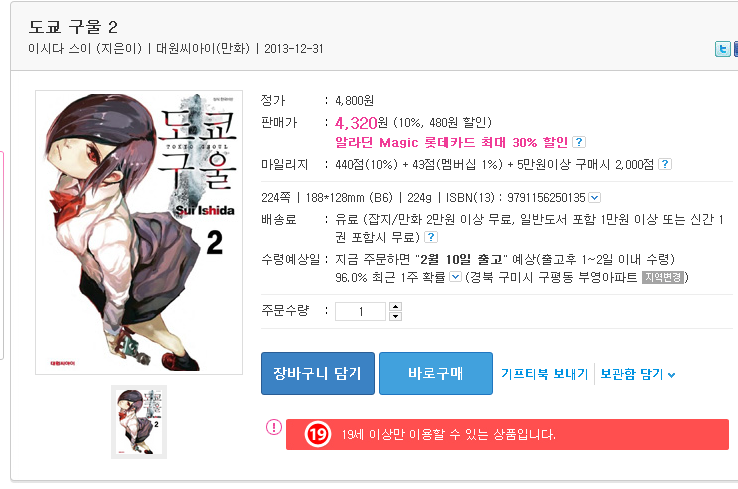Click the order quantity input field

tap(361, 311)
